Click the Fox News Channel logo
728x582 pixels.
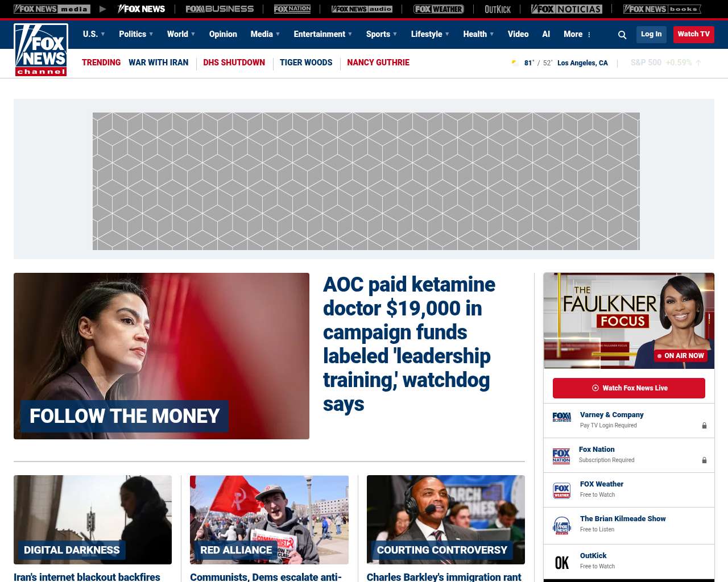click(41, 49)
